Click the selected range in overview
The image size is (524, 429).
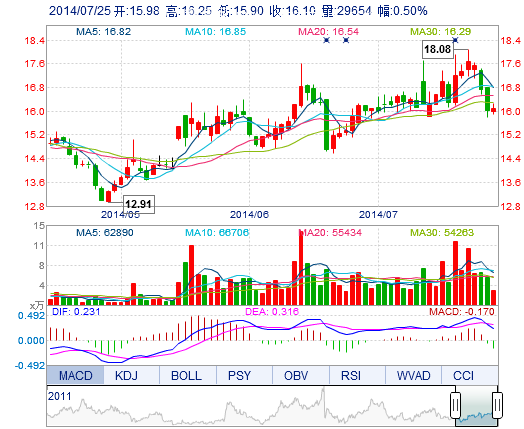pyautogui.click(x=476, y=406)
